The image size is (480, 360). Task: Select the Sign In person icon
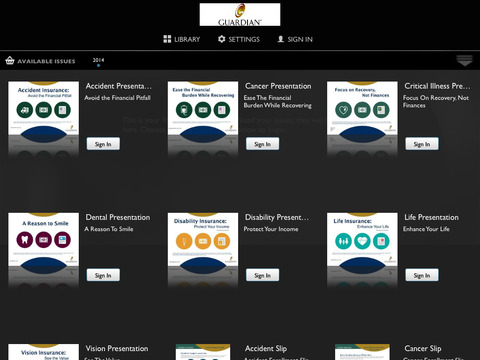click(281, 39)
